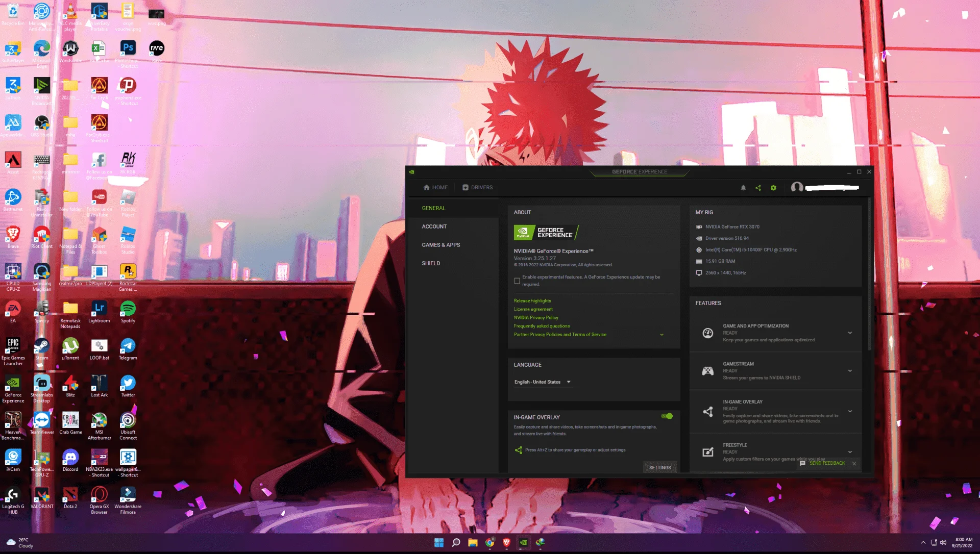The height and width of the screenshot is (554, 980).
Task: Click Send Feedback button
Action: (822, 463)
